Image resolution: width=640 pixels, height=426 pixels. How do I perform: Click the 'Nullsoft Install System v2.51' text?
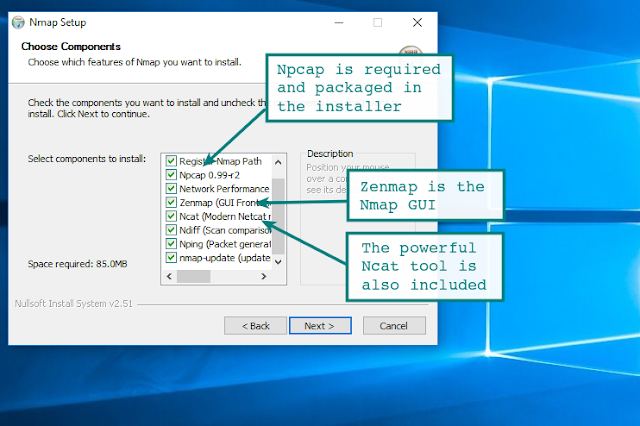point(73,304)
